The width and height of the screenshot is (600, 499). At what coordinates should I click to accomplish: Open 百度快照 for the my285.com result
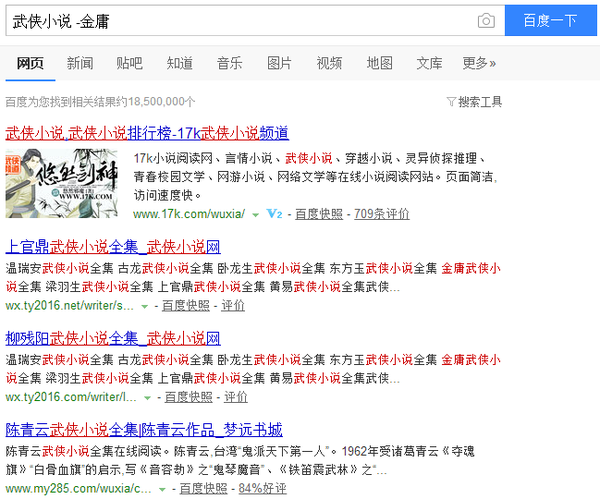click(203, 489)
